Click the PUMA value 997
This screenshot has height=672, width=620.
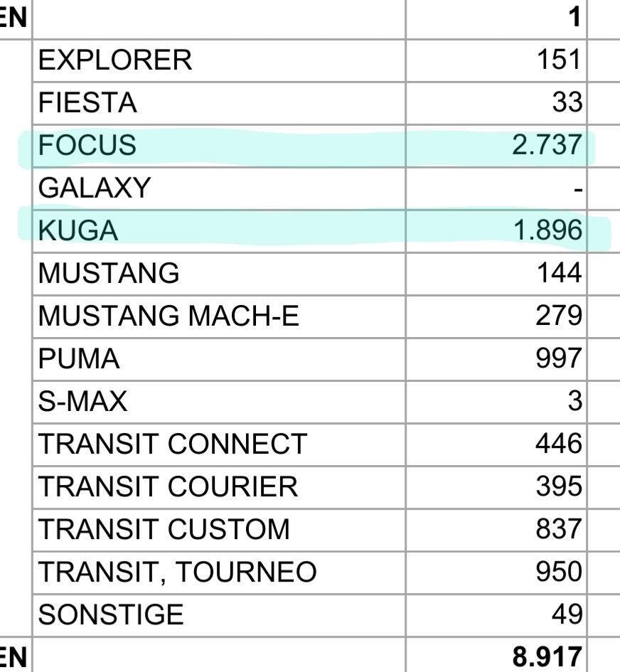coord(559,358)
